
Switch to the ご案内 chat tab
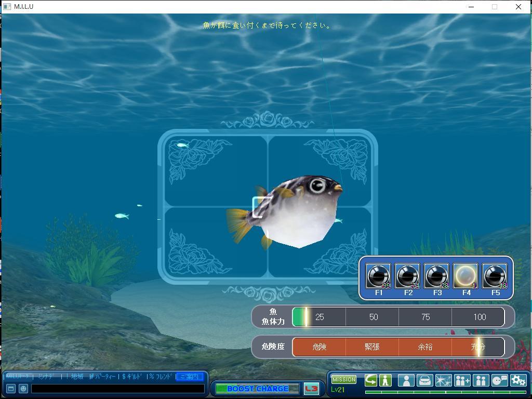click(189, 377)
